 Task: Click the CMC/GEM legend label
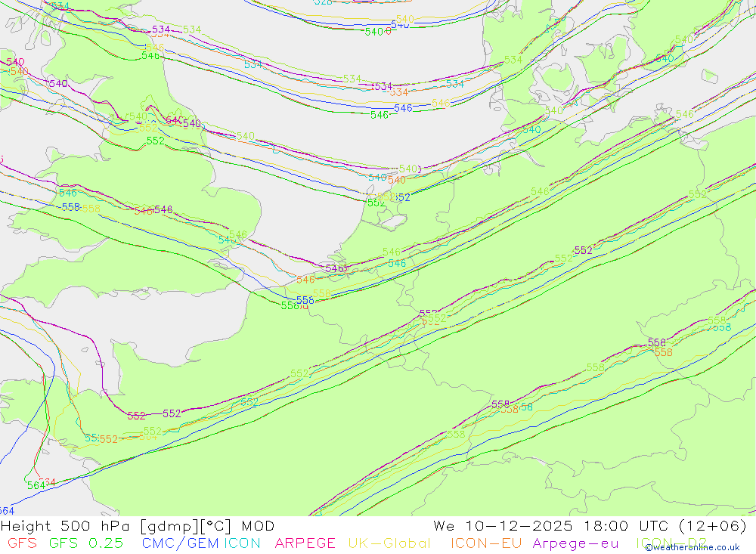point(181,543)
